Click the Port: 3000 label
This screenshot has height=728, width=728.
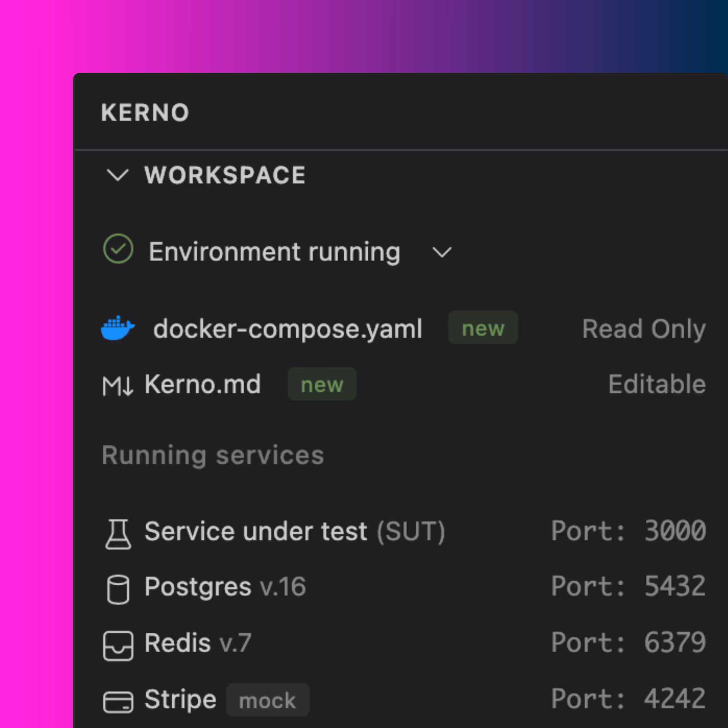point(628,531)
